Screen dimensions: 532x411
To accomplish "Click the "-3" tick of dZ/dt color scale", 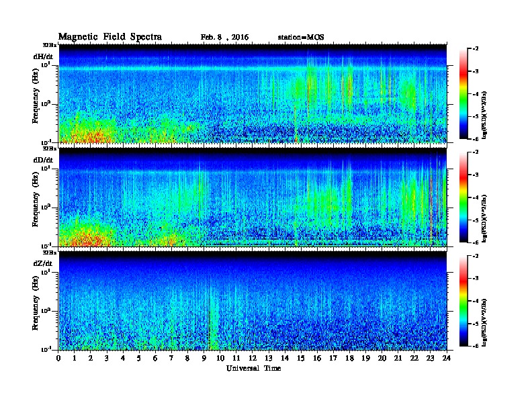I will (476, 279).
